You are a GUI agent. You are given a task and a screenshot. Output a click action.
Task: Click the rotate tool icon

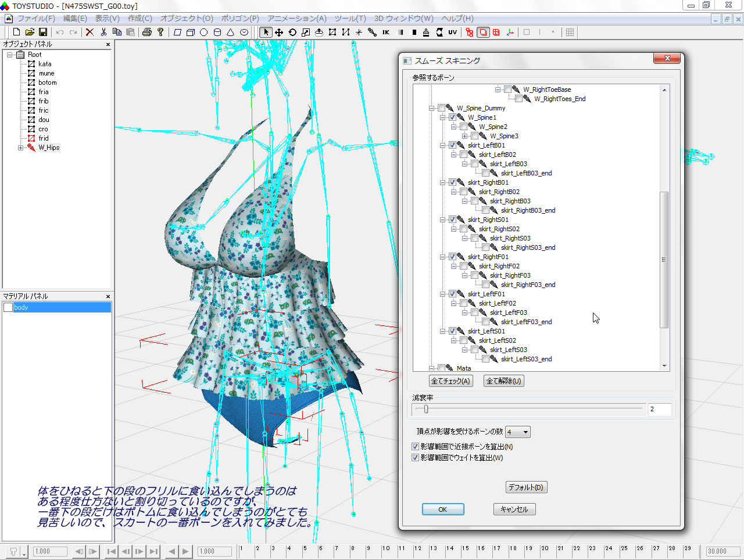(x=292, y=33)
